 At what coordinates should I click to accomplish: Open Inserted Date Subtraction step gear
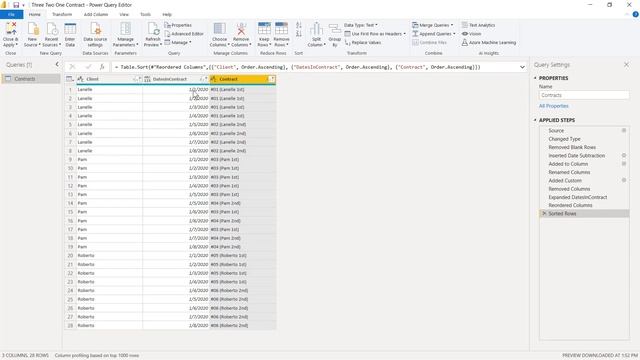pos(624,156)
